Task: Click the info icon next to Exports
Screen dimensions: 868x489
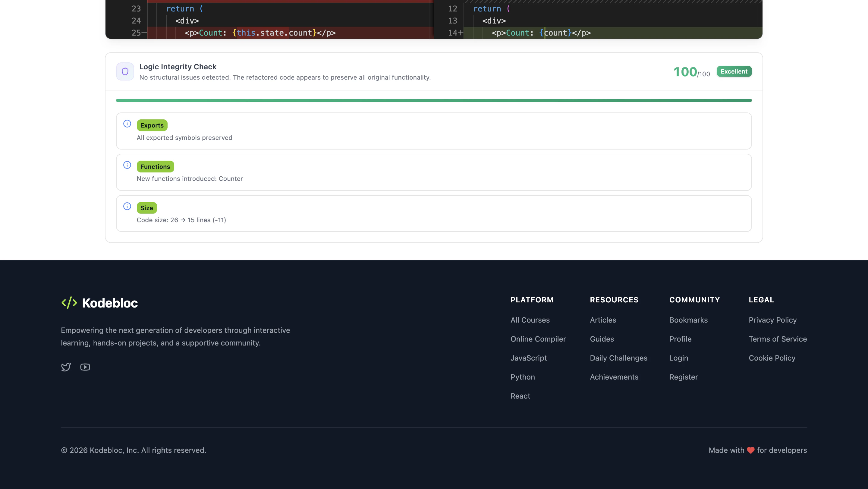Action: click(127, 124)
